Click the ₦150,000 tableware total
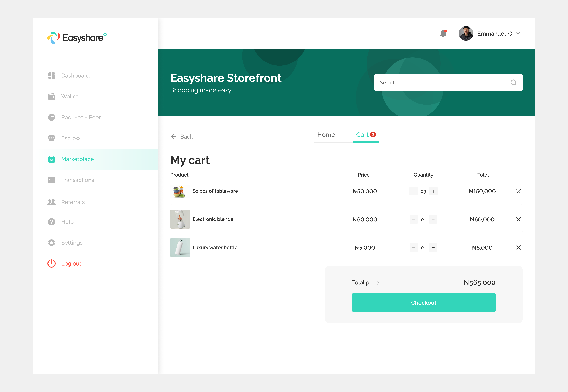Screen dimensions: 568x392 tap(482, 191)
